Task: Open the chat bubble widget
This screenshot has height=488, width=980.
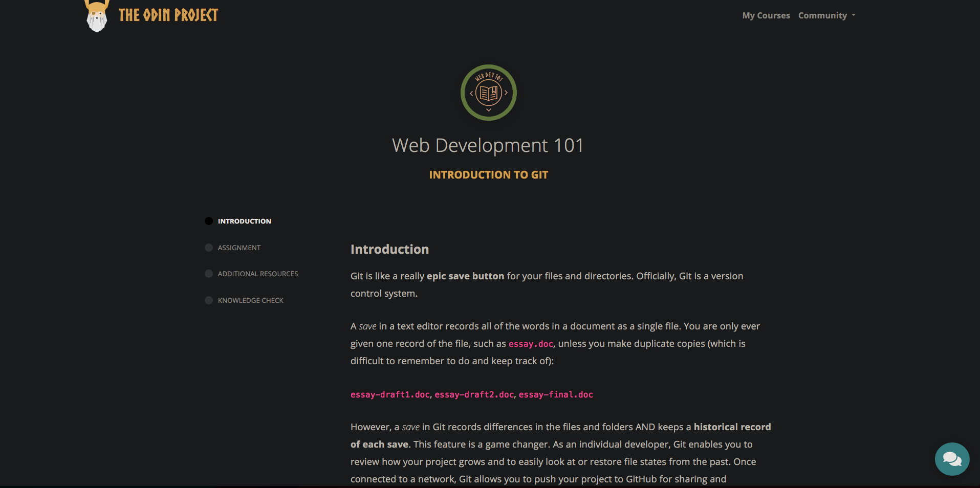Action: coord(952,459)
